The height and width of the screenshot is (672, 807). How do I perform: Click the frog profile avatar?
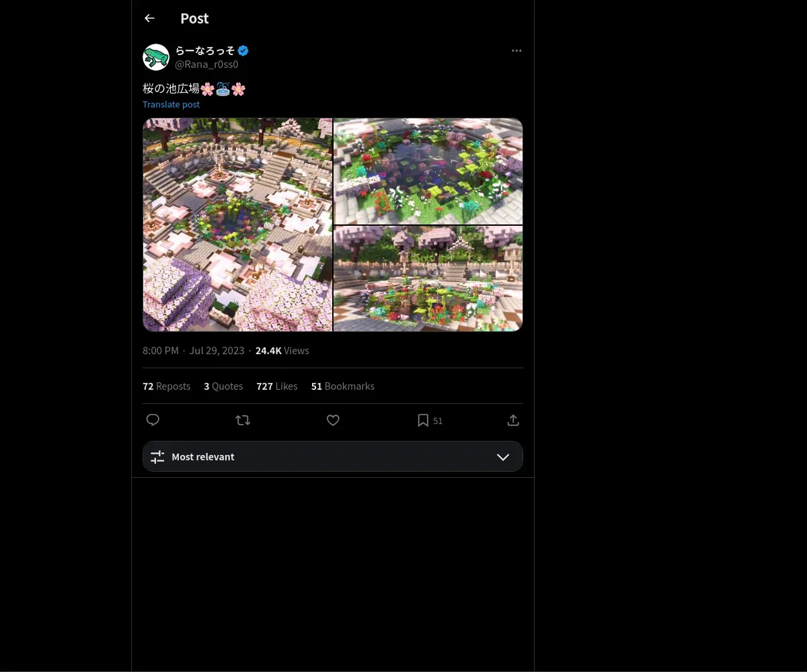[x=156, y=57]
